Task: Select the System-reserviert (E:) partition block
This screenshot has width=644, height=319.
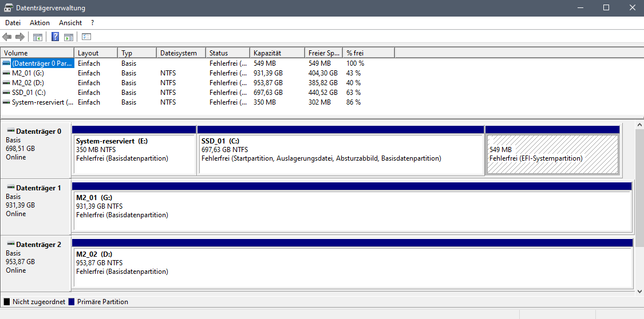Action: pos(134,150)
